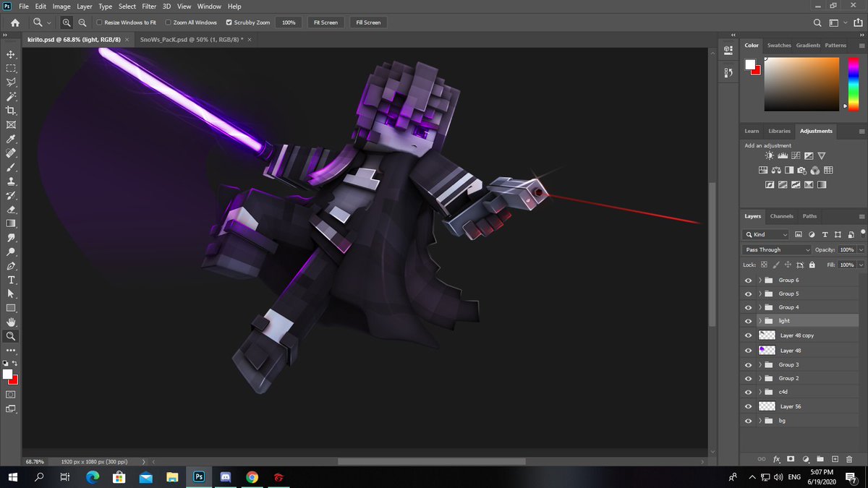
Task: Add a Brightness/Contrast adjustment
Action: click(769, 155)
